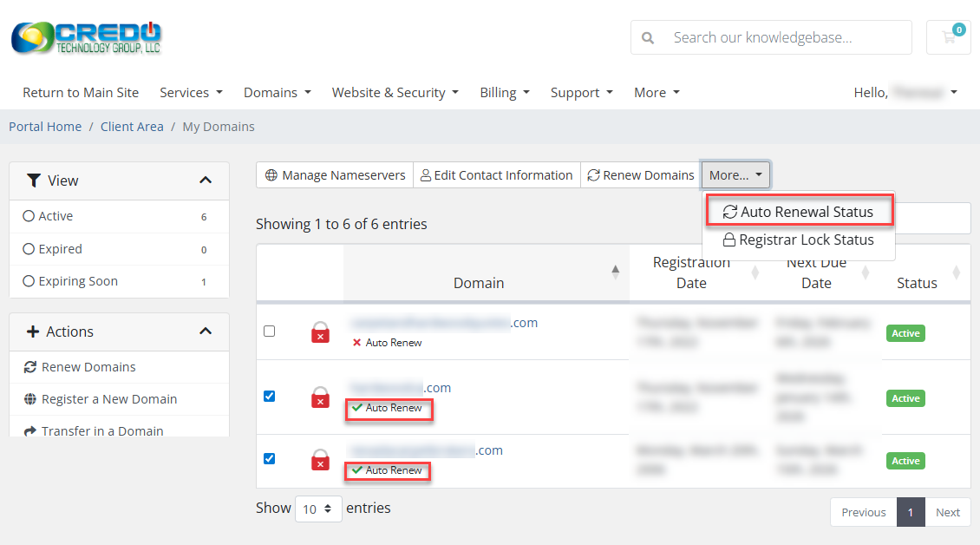
Task: Click the search magnifier icon
Action: click(x=648, y=38)
